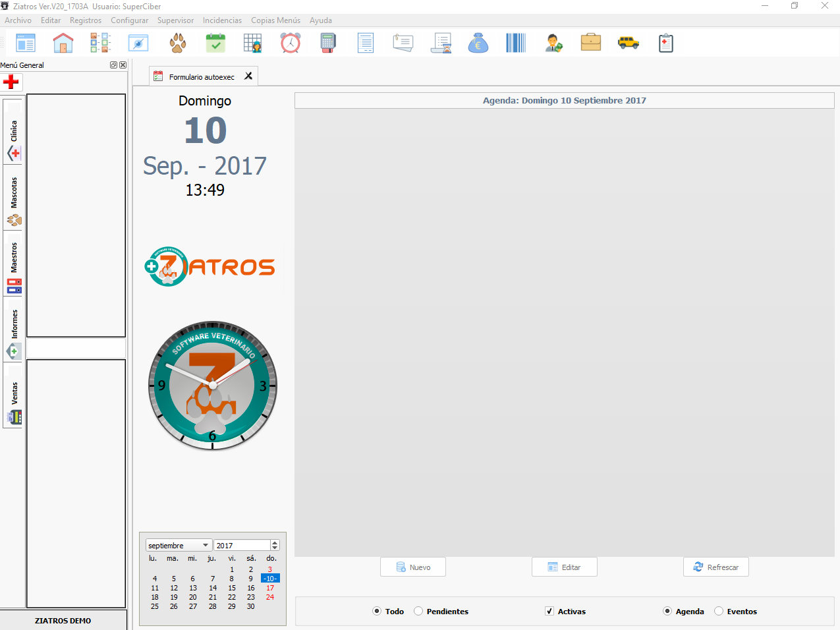Select the Eventos radio button
The width and height of the screenshot is (840, 630).
719,612
